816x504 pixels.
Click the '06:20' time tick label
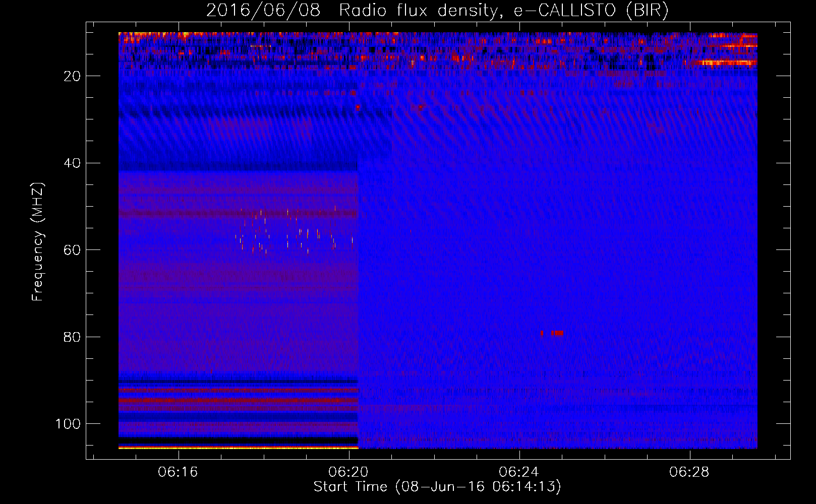pyautogui.click(x=348, y=472)
